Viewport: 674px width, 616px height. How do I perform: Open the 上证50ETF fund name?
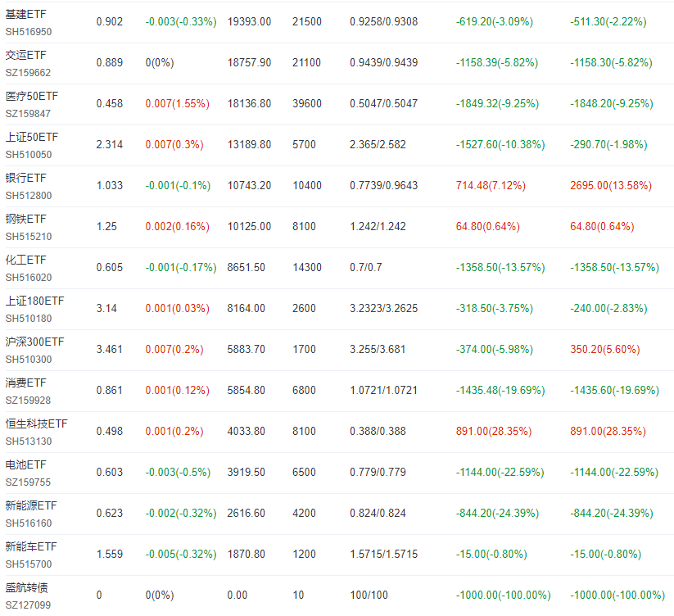pyautogui.click(x=32, y=137)
